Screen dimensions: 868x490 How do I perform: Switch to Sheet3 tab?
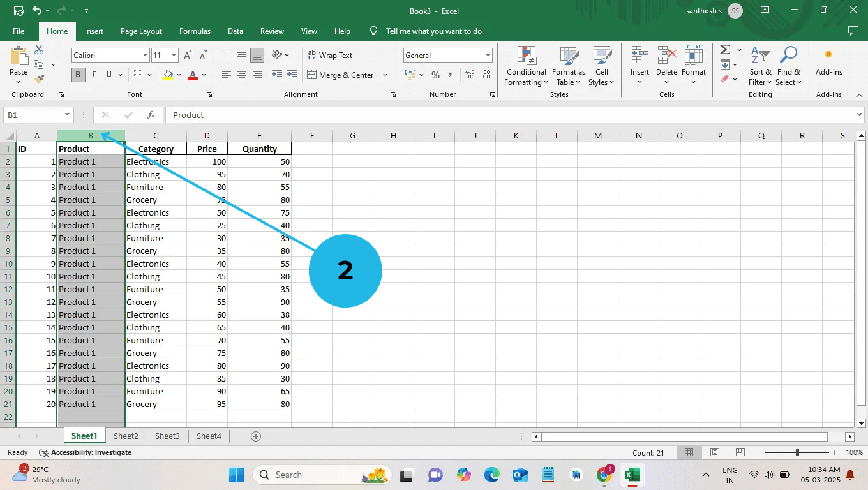[x=167, y=436]
